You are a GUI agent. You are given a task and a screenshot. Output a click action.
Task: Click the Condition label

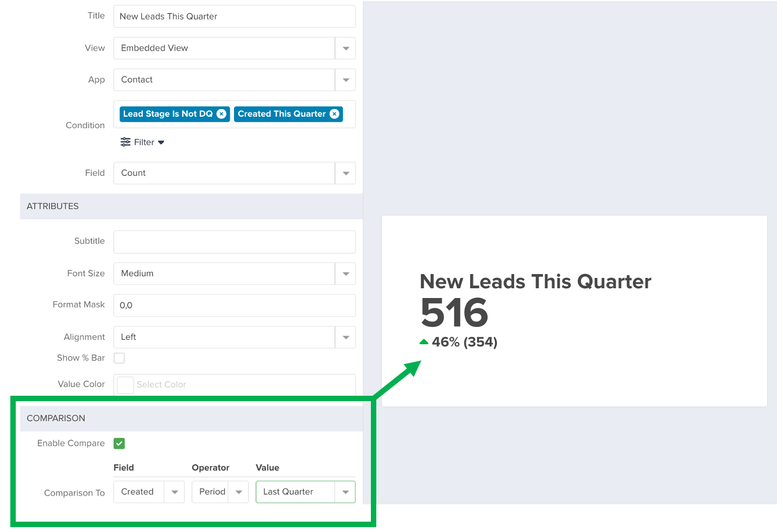pos(85,125)
